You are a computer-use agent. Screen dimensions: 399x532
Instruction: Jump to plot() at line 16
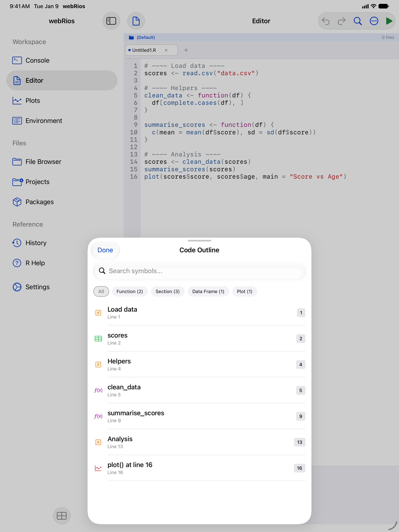(x=199, y=468)
